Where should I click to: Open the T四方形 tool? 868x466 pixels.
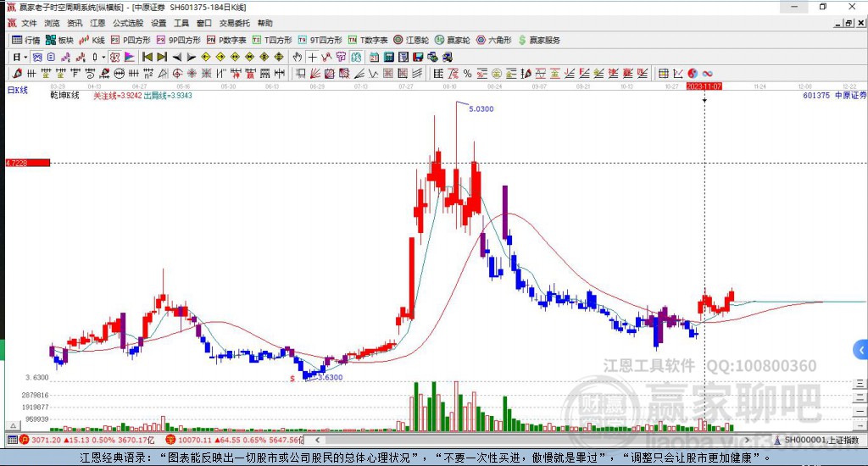(x=272, y=40)
